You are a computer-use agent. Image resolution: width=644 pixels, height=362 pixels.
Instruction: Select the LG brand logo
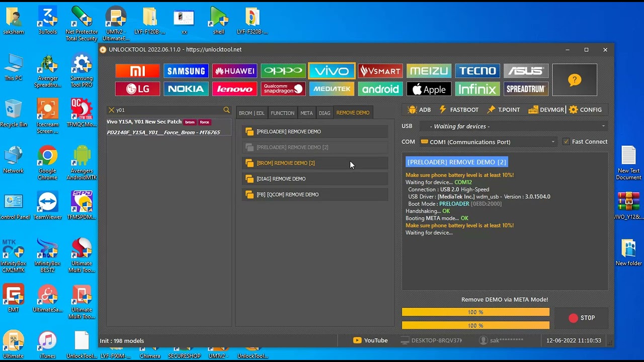point(137,89)
